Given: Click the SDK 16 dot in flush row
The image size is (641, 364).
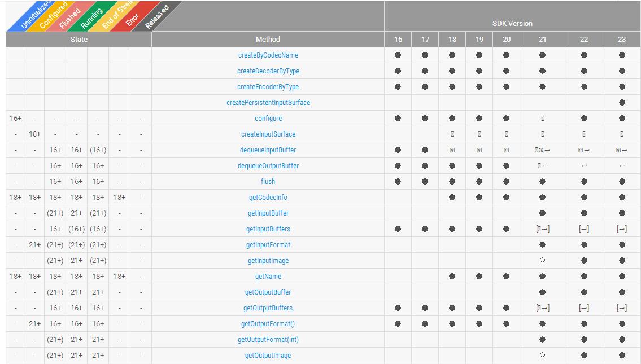Looking at the screenshot, I should (398, 181).
